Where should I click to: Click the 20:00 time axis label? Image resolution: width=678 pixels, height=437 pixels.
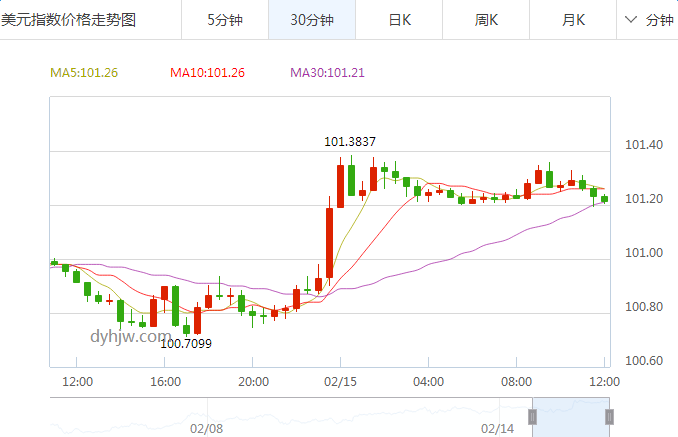pos(253,382)
